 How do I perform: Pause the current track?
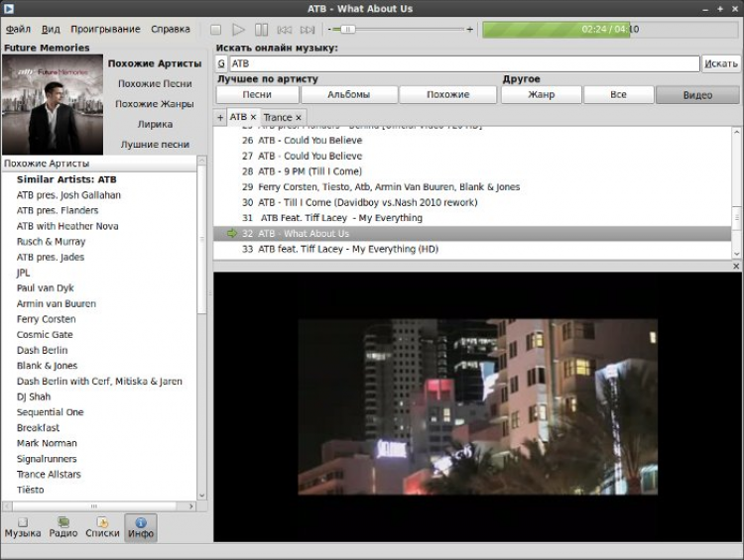261,30
